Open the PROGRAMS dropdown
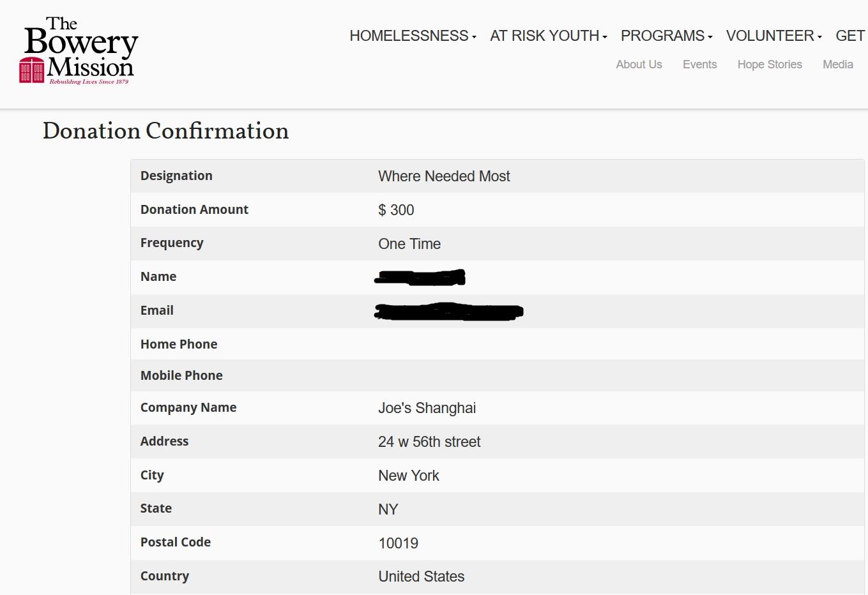The height and width of the screenshot is (595, 868). pos(666,36)
